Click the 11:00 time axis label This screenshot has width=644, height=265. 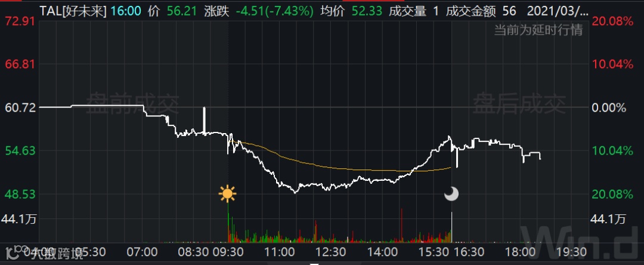tap(280, 252)
